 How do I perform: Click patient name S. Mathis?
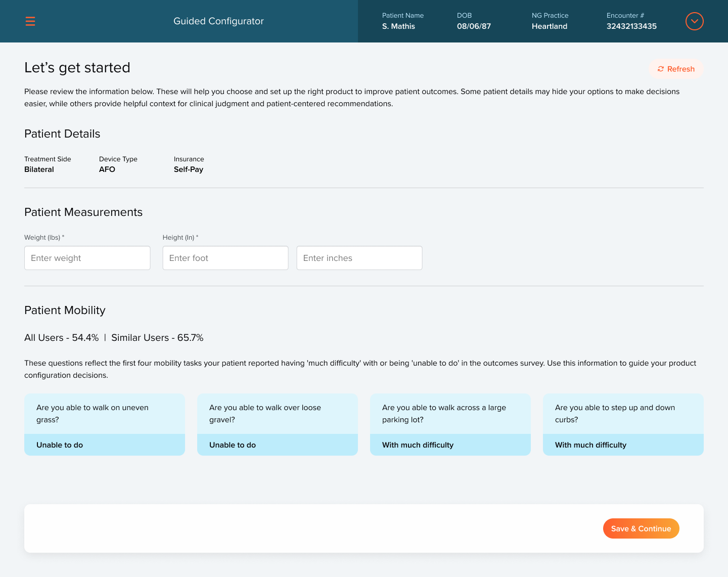[x=398, y=26]
